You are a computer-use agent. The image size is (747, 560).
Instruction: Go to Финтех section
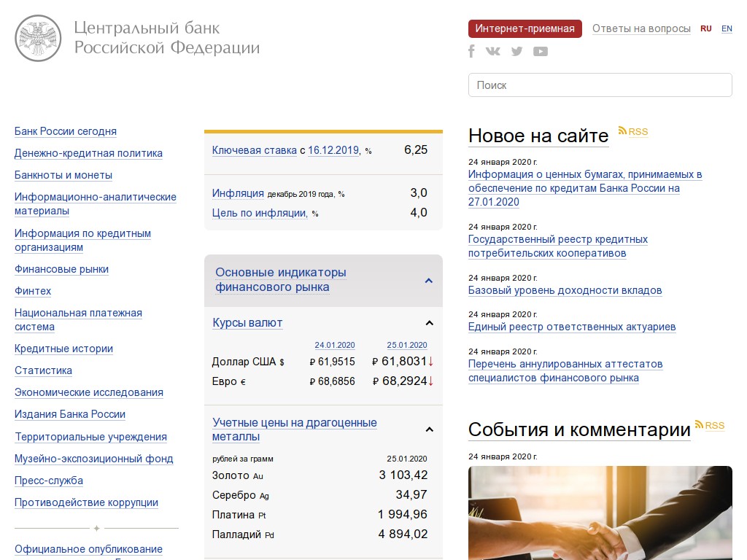32,291
